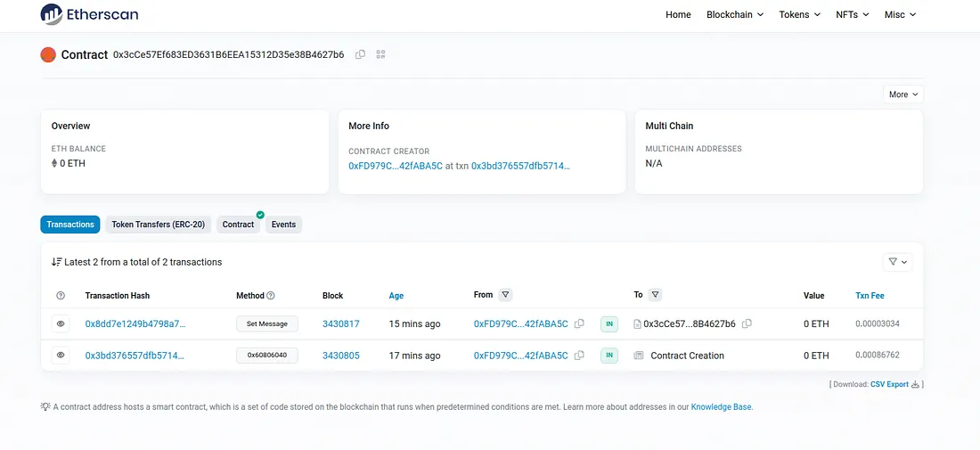Screen dimensions: 980x450
Task: Switch to the Token Transfers (ERC-20) tab
Action: 159,225
